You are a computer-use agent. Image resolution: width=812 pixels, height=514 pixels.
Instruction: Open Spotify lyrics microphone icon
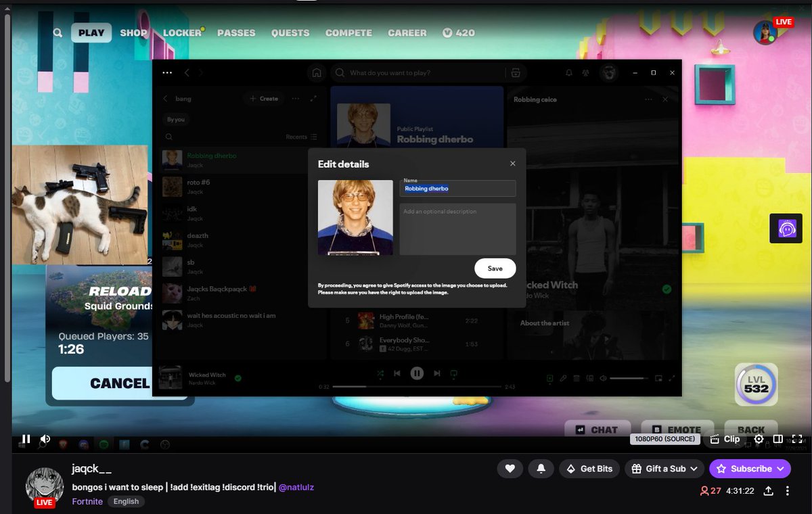pos(563,379)
